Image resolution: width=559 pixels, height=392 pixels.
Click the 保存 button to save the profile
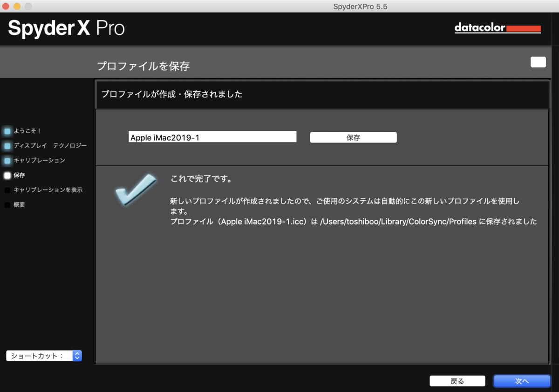353,137
